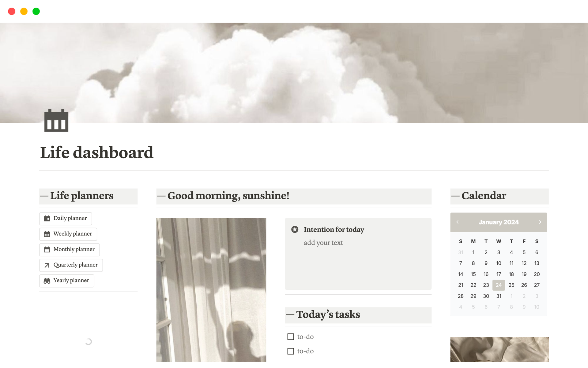Click the Monthly planner icon
588x368 pixels.
[x=47, y=249]
